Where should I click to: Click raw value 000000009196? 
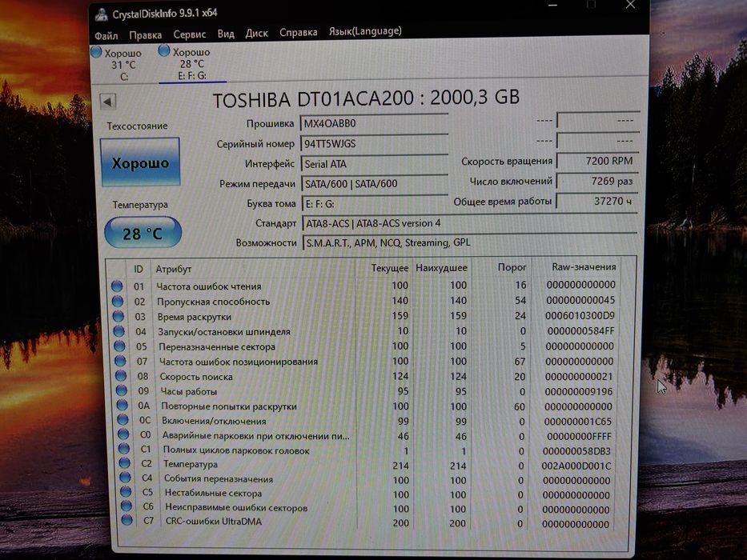point(578,391)
